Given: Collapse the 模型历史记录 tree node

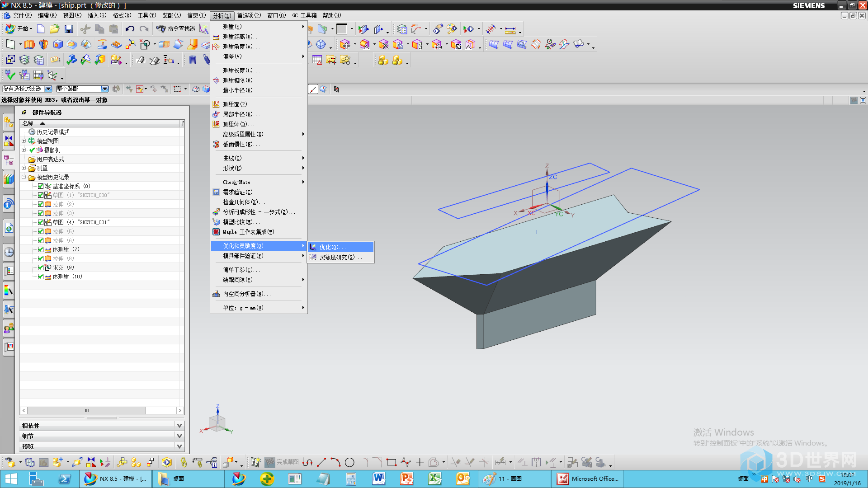Looking at the screenshot, I should [24, 177].
